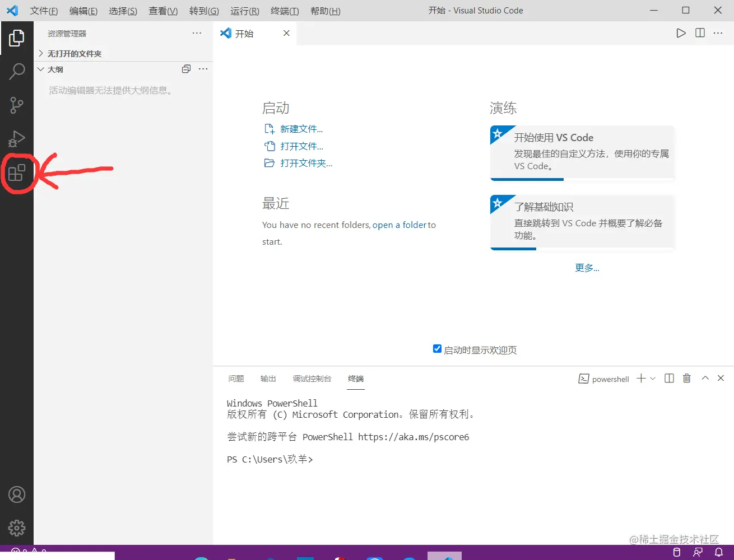This screenshot has height=560, width=734.
Task: Click the Accounts icon above settings
Action: tap(17, 494)
